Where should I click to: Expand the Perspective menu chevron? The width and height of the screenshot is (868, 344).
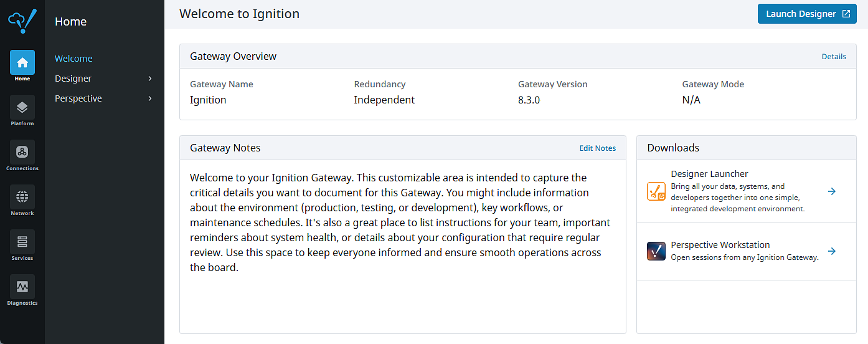coord(150,98)
